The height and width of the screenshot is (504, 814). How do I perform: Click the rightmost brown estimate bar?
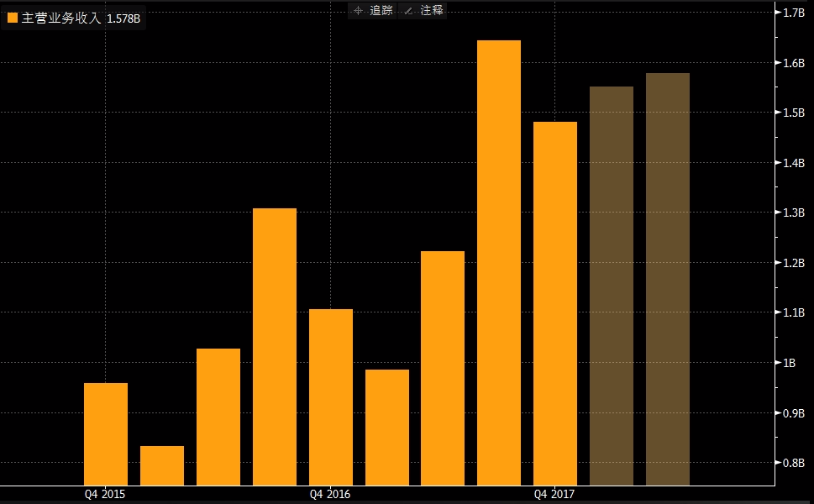[668, 279]
